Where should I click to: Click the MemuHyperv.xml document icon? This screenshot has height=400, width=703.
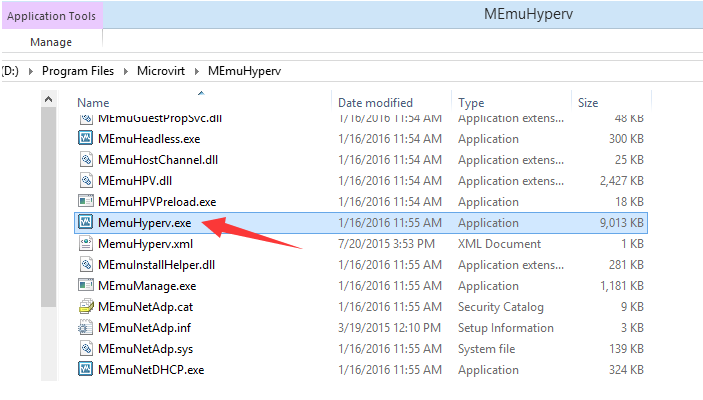[86, 244]
